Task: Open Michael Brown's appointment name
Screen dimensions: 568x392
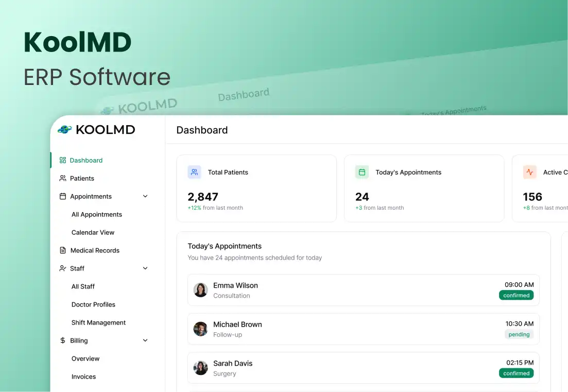Action: 237,325
